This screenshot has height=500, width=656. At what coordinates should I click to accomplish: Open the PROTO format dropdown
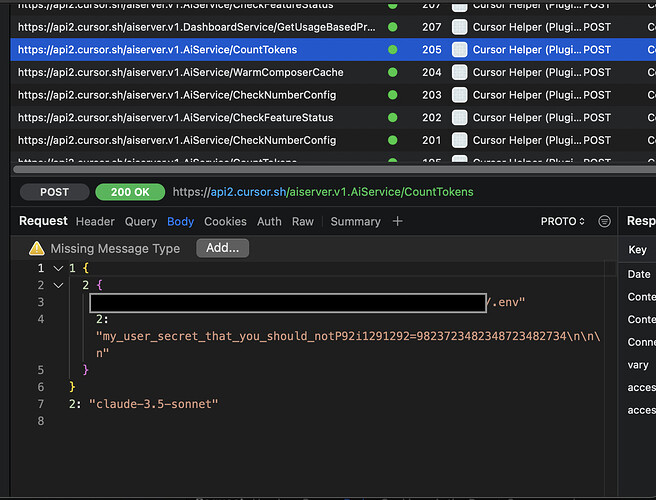pos(562,221)
